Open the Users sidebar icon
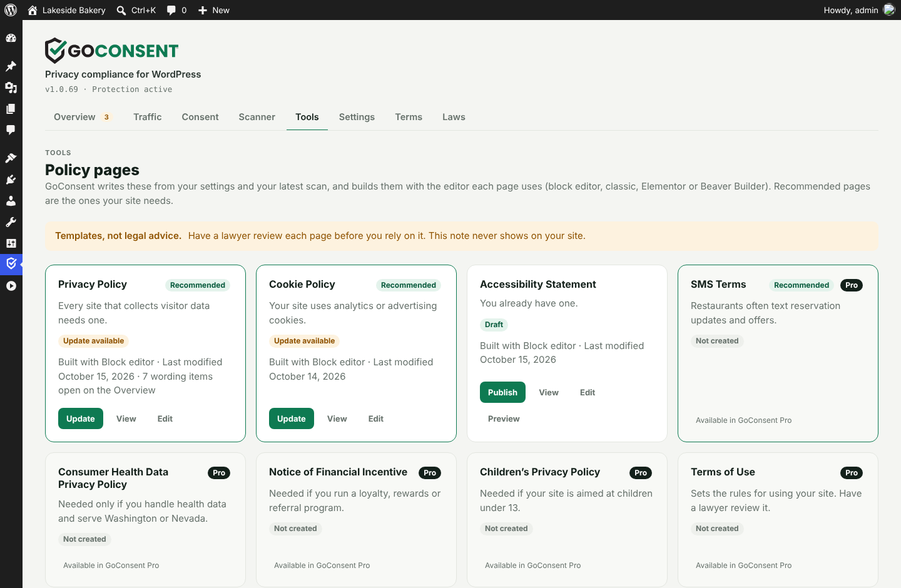 pyautogui.click(x=11, y=201)
